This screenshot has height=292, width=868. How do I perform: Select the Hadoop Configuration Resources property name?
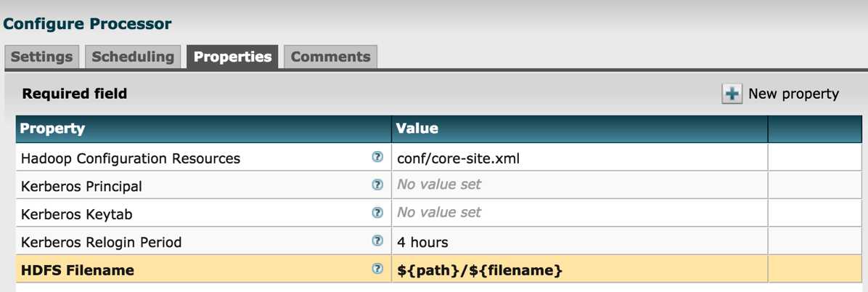[x=131, y=158]
